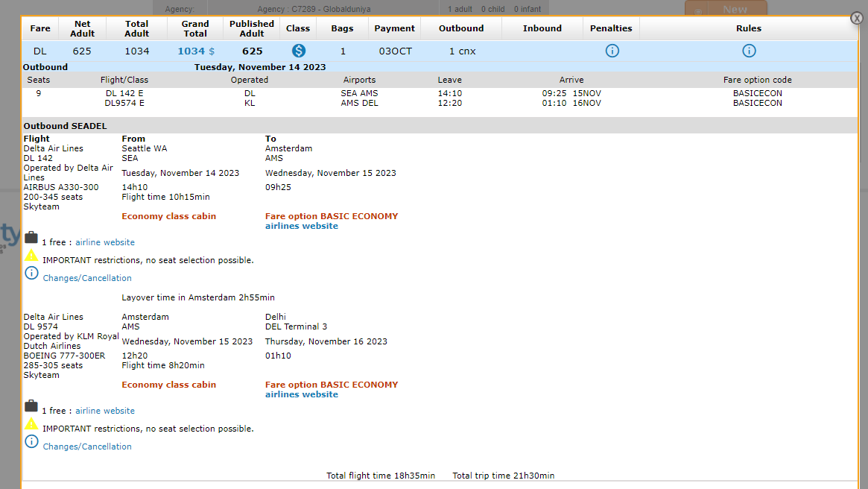Image resolution: width=868 pixels, height=489 pixels.
Task: Click the blue dollar Class icon
Action: pyautogui.click(x=298, y=51)
